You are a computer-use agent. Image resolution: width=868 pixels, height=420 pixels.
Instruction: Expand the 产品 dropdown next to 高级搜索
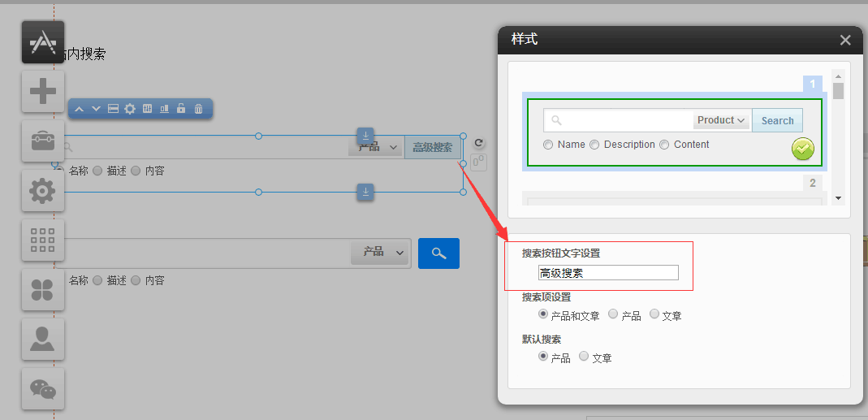click(x=377, y=147)
